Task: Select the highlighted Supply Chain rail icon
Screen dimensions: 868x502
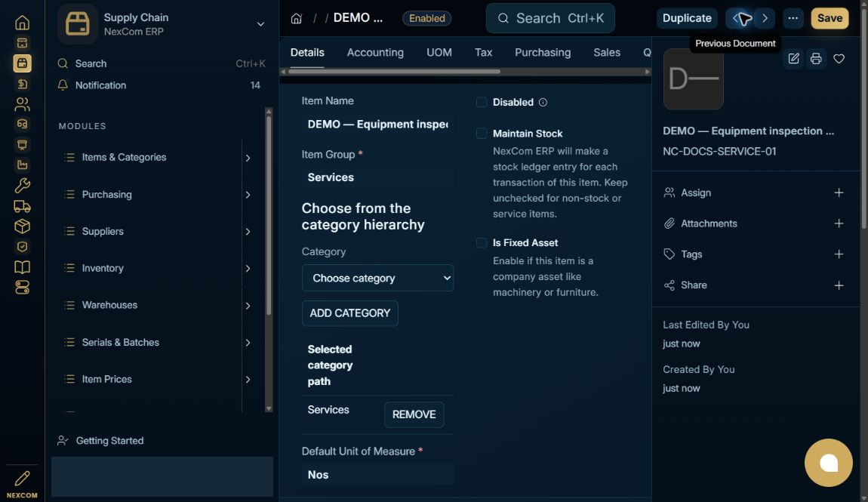Action: tap(22, 63)
